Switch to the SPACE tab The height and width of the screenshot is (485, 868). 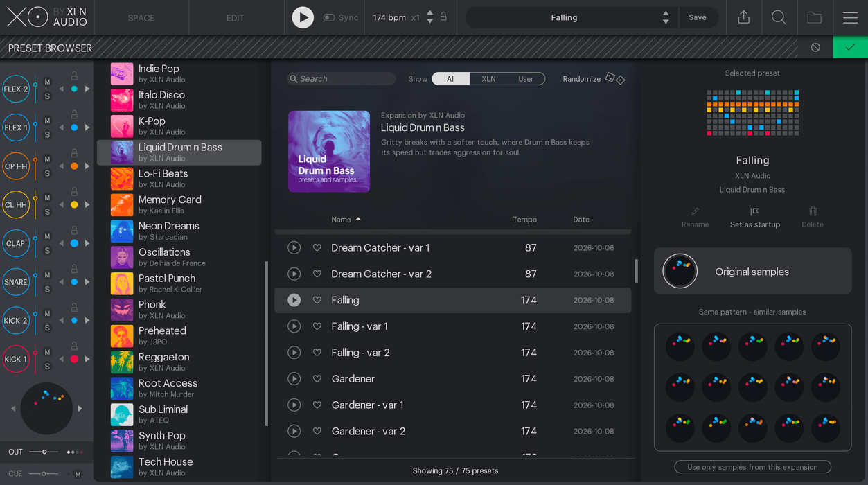pos(141,17)
